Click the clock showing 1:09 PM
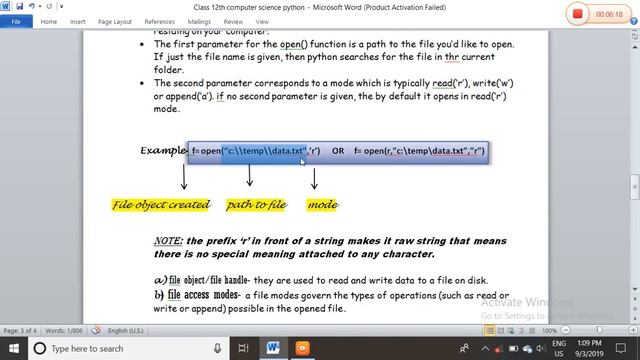The image size is (640, 360). tap(589, 349)
